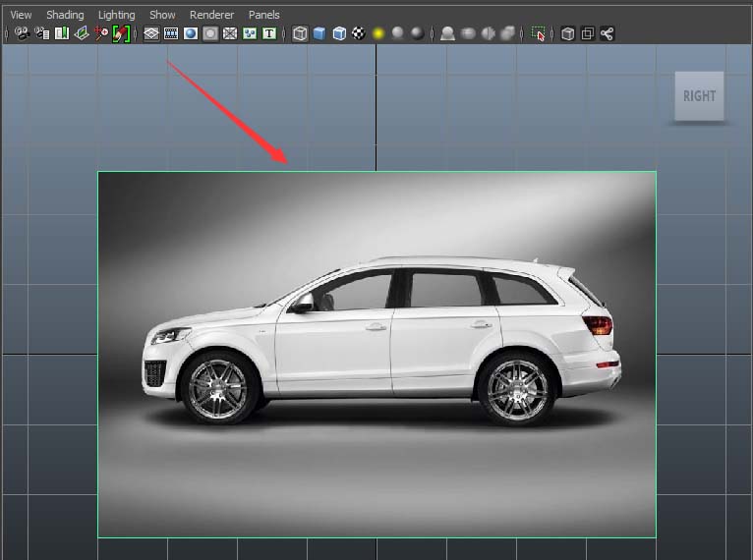Open the Camera Attributes icon
753x560 pixels.
42,33
